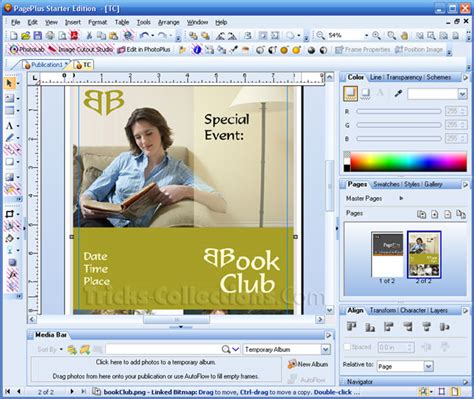Open the Insert menu
The height and width of the screenshot is (399, 474).
[x=73, y=22]
